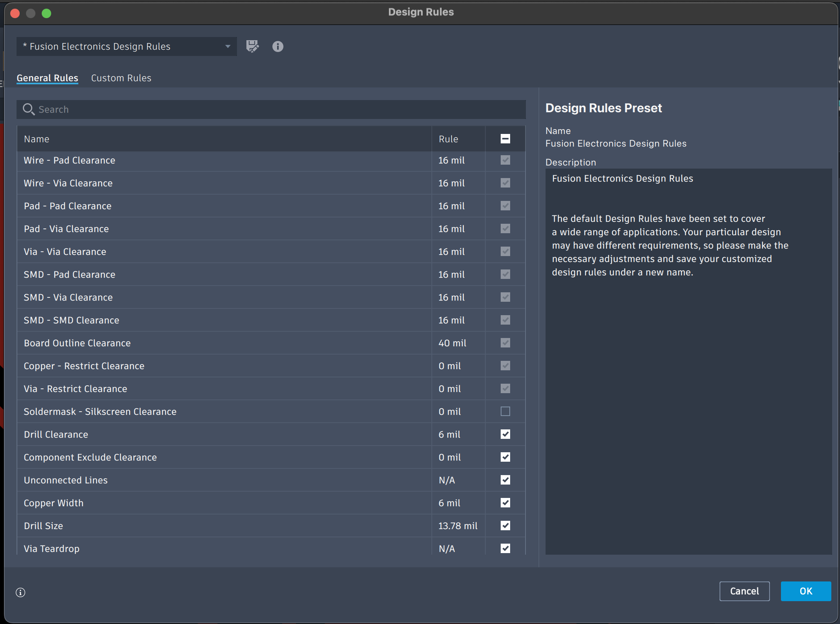Click into the rules Search field
Screen dimensions: 840x624
(x=276, y=109)
